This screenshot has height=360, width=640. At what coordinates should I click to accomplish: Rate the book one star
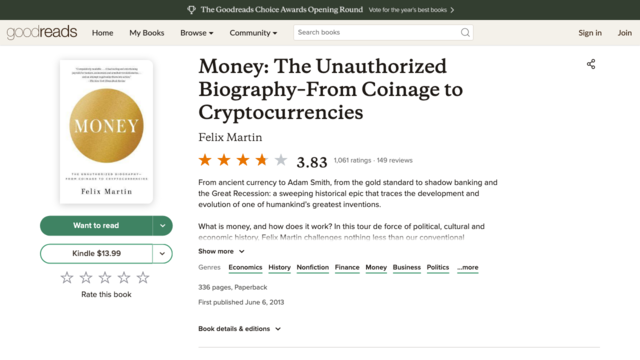[x=67, y=278]
